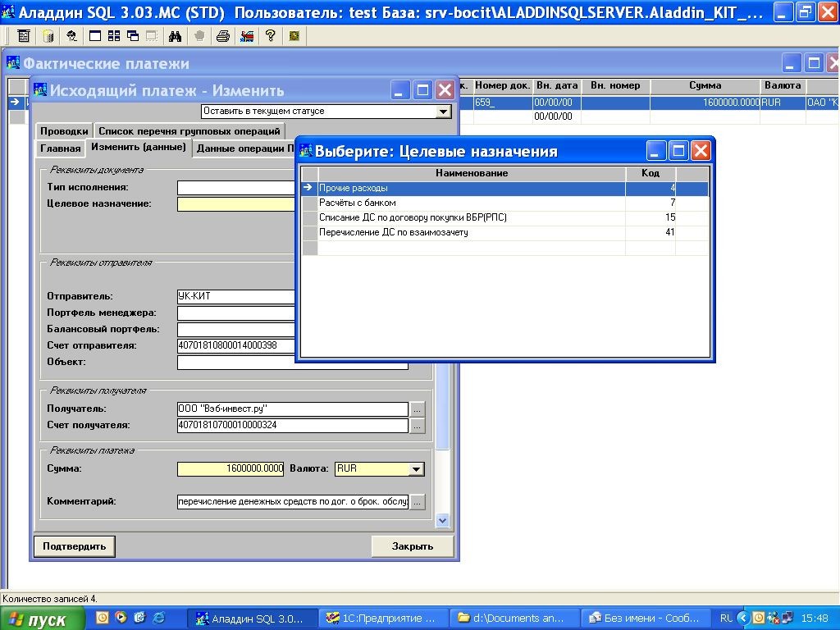
Task: Select the Расчёты с банком row
Action: click(x=505, y=203)
